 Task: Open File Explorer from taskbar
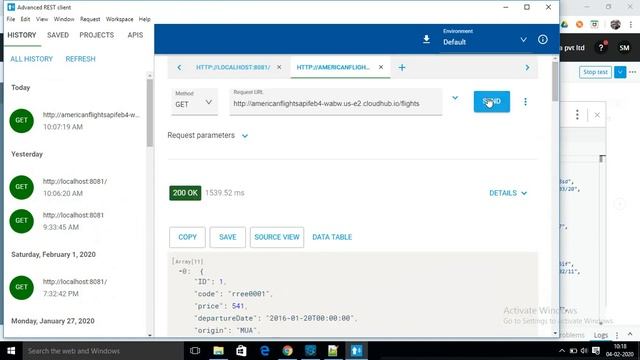[x=218, y=351]
